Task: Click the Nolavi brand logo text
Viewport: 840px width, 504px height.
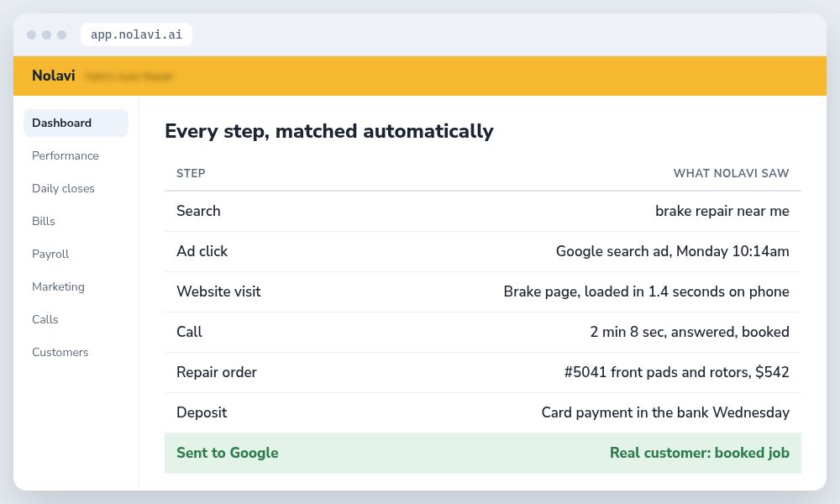Action: 54,76
